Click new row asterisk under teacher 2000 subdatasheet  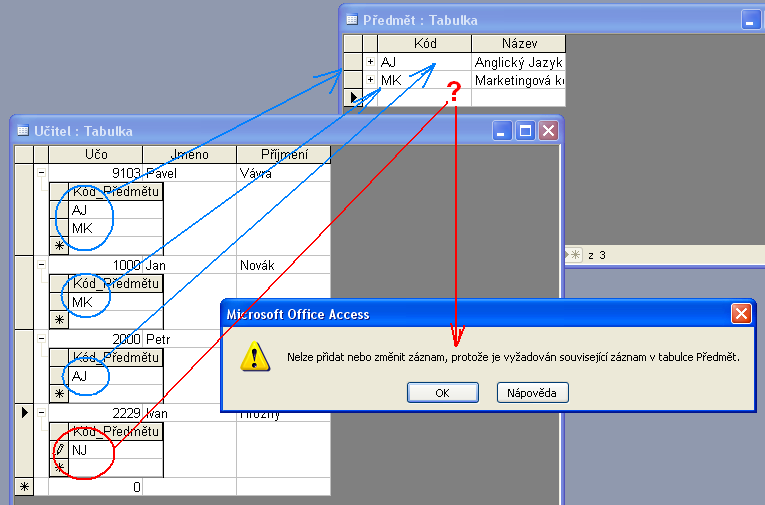coord(59,393)
